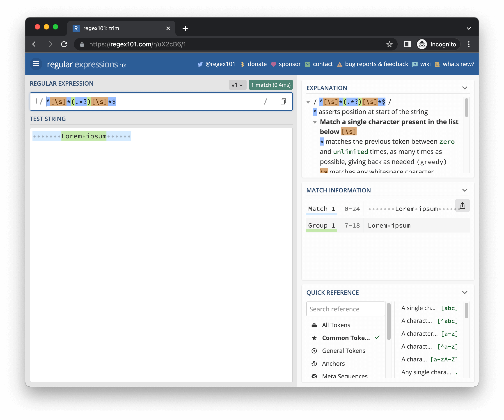Click the regex options dots handle

(x=36, y=101)
